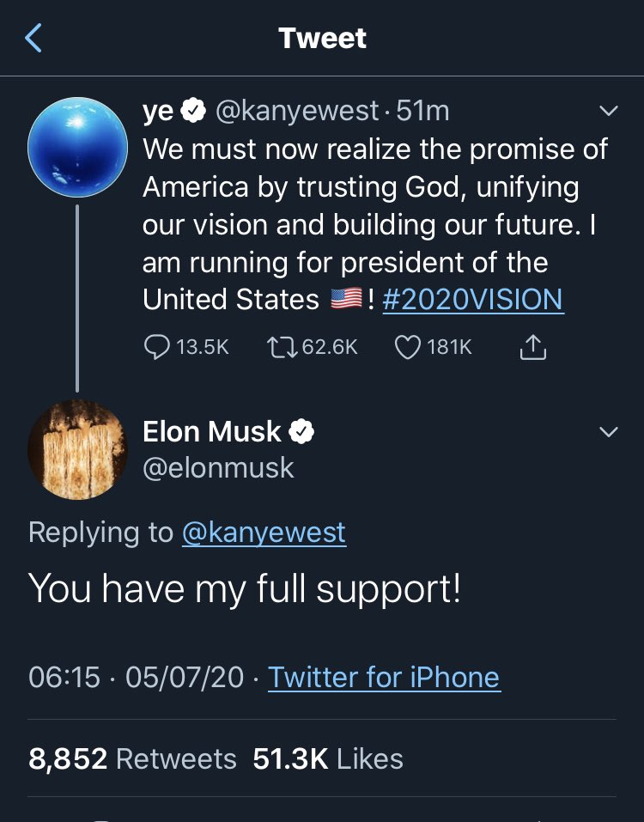Open the dropdown chevron on Elon's reply
This screenshot has width=644, height=822.
609,432
